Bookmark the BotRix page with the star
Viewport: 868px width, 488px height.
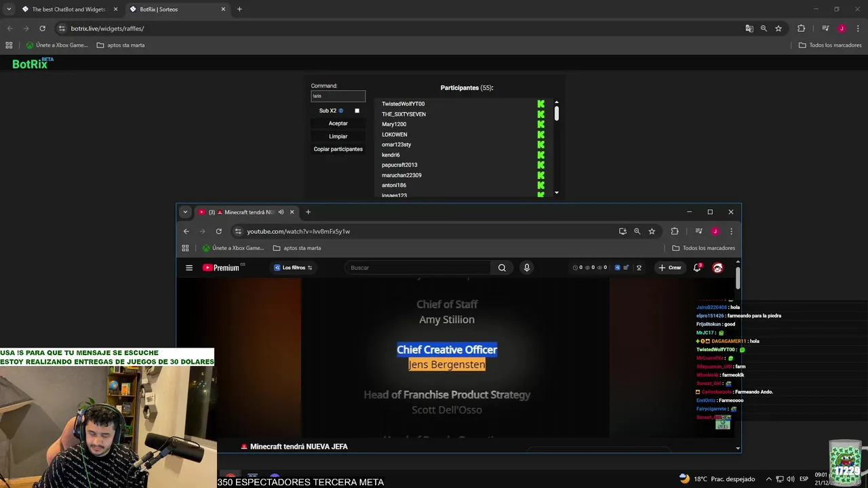[778, 28]
